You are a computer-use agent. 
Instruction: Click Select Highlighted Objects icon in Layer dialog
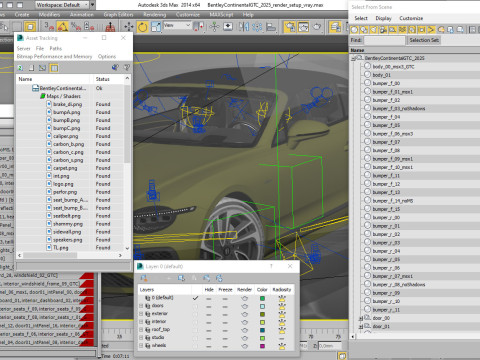pyautogui.click(x=181, y=278)
